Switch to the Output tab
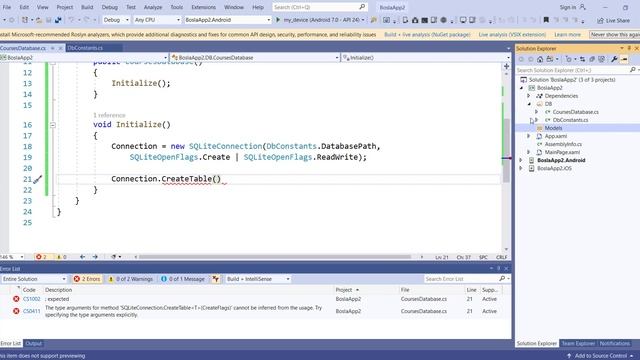 [33, 343]
